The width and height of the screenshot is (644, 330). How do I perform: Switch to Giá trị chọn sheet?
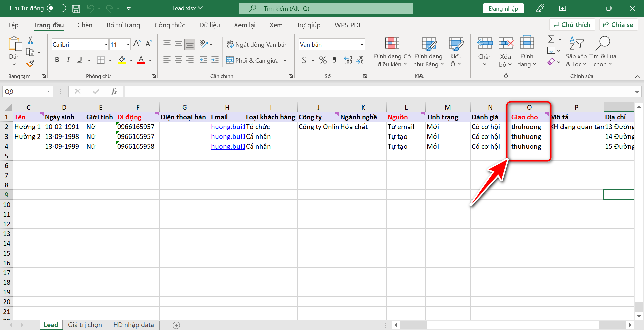(85, 325)
